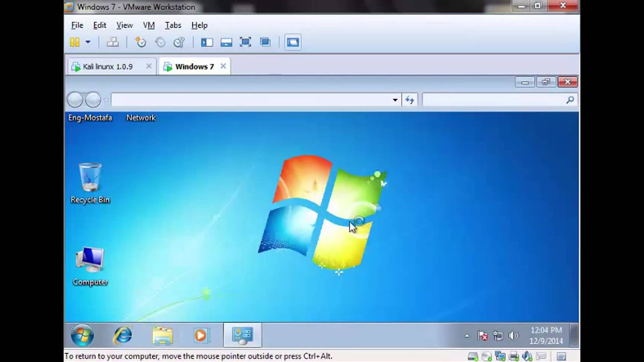
Task: Click the revert to snapshot icon
Action: click(160, 42)
